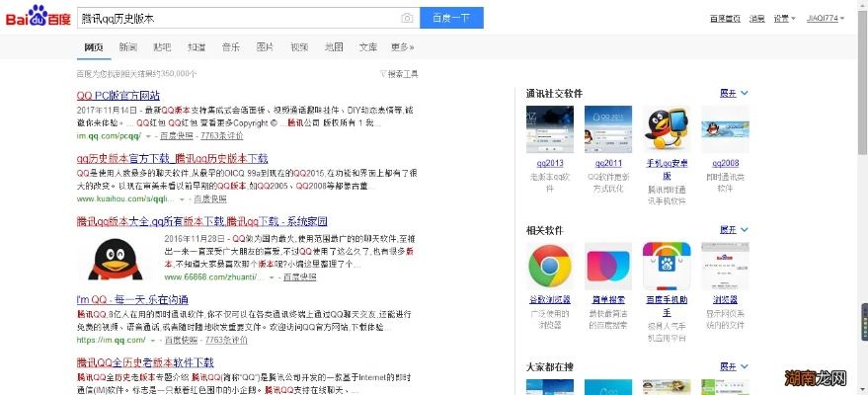Click the 谷歌浏览器 text link
The image size is (868, 395).
[x=550, y=300]
